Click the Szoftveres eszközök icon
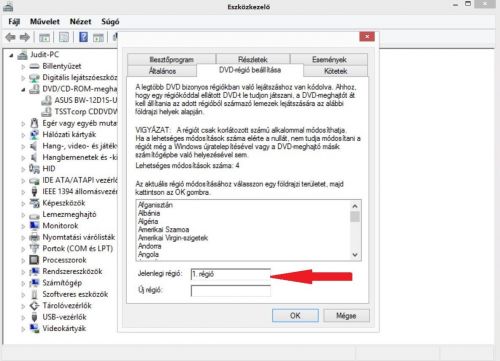500x361 pixels. point(34,294)
